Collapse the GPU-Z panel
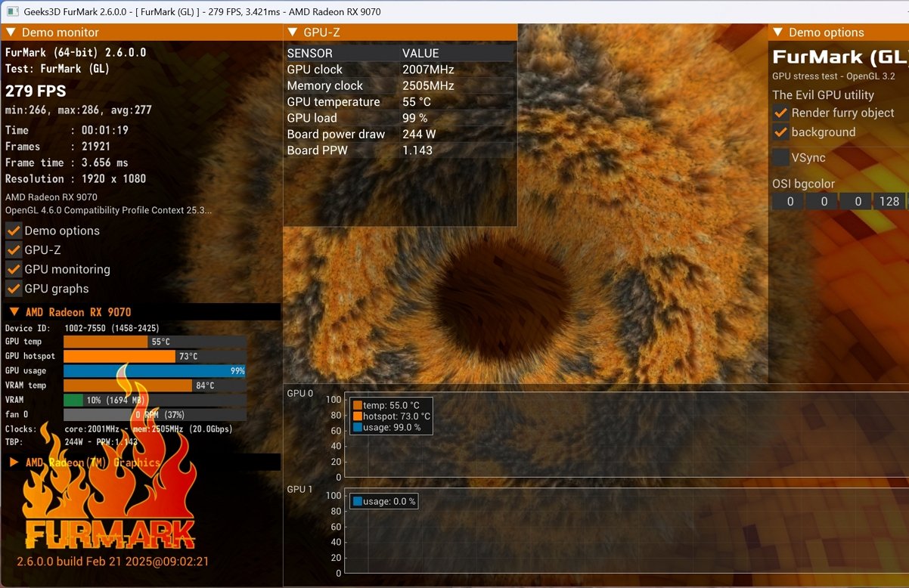 coord(293,32)
